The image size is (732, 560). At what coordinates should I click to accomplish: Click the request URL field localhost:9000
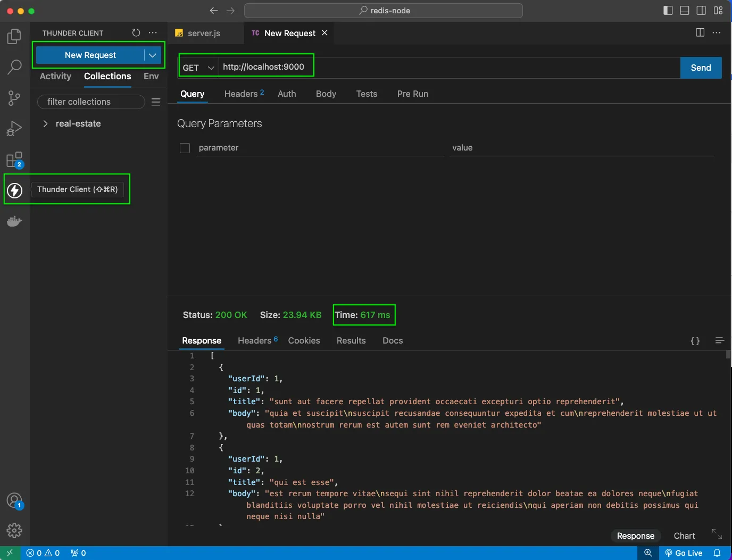point(450,68)
